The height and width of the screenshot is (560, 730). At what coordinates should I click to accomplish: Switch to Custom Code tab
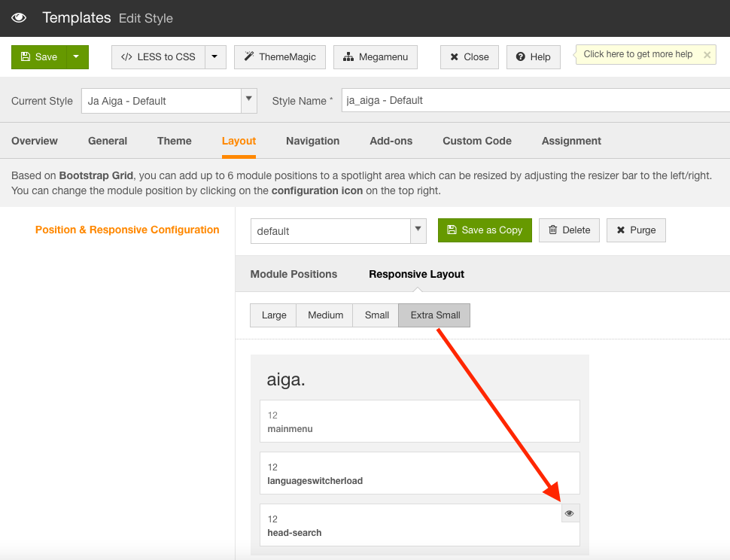click(477, 141)
